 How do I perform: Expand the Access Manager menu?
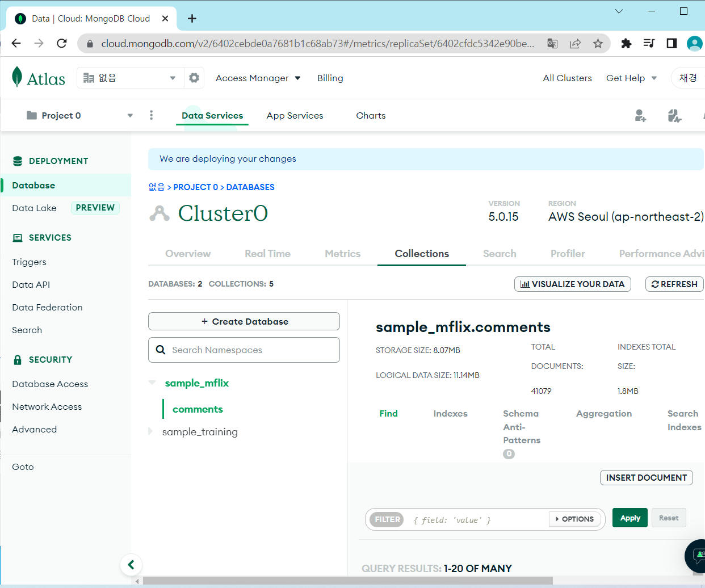pos(258,78)
